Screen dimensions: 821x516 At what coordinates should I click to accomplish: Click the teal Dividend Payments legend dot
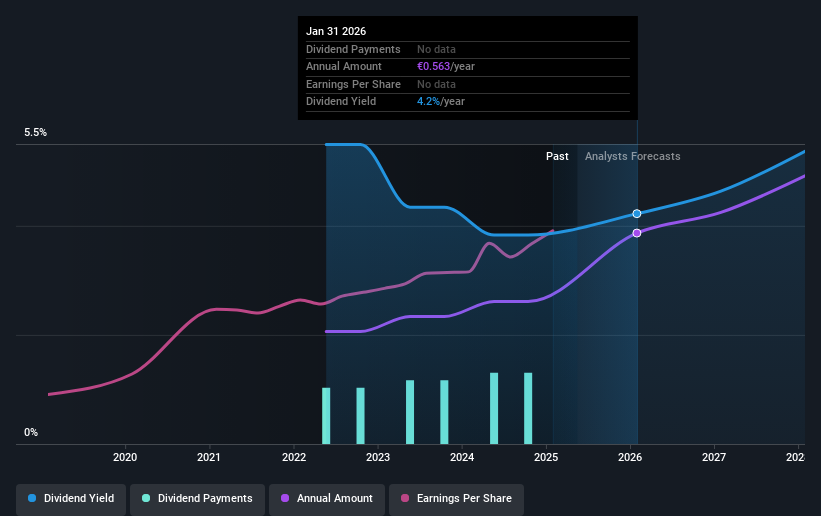tap(146, 498)
